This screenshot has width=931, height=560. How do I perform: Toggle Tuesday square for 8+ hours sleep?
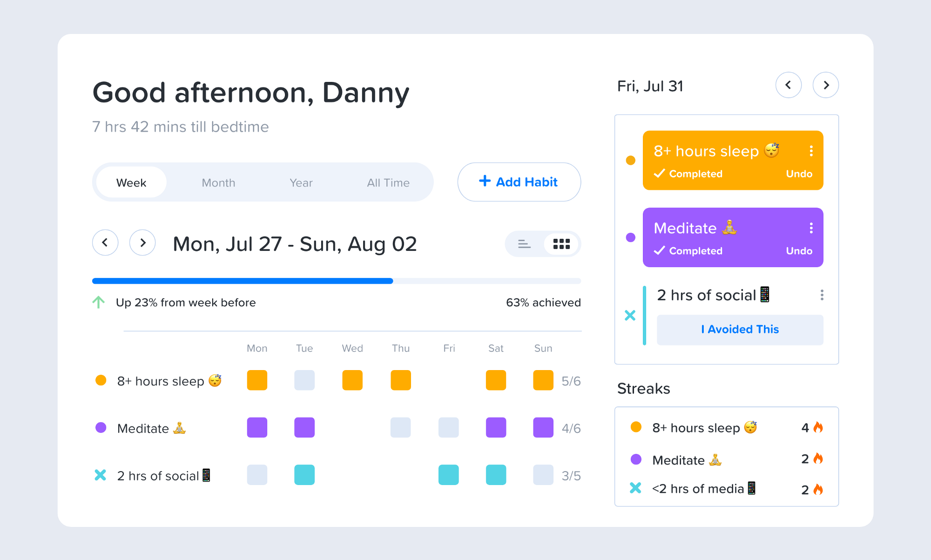304,380
